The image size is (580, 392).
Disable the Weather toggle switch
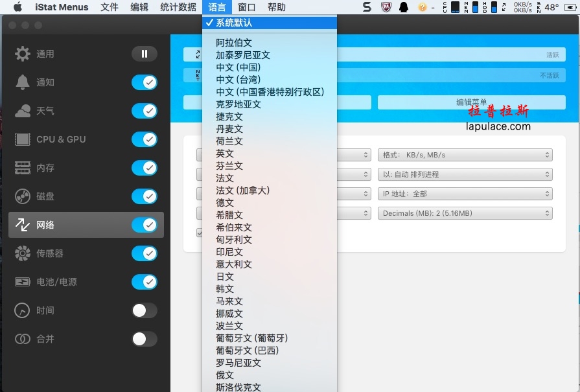tap(145, 111)
